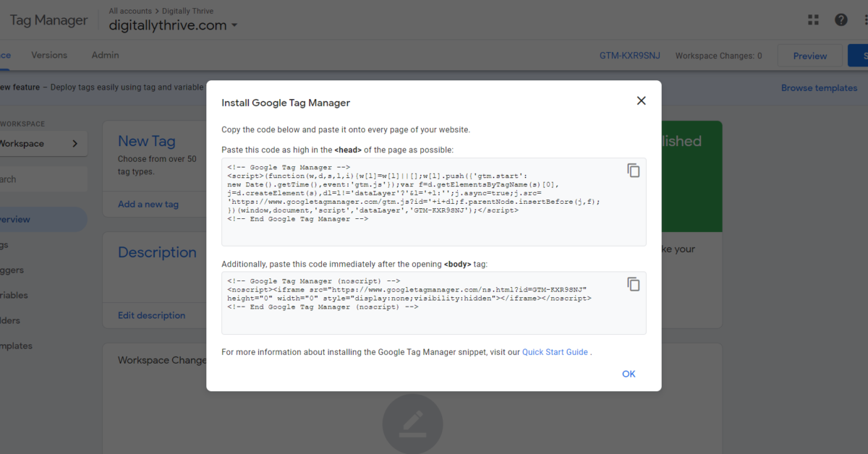
Task: Click the Install Google Tag Manager title
Action: 286,103
